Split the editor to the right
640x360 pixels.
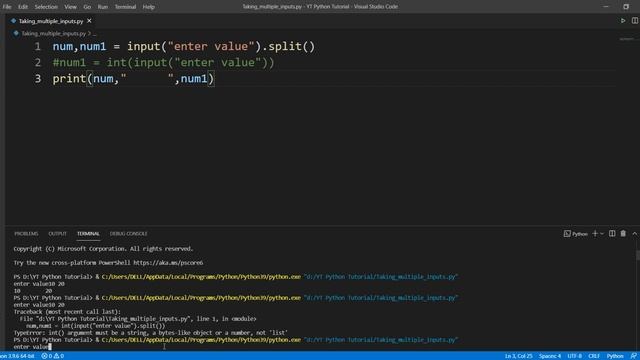[635, 20]
